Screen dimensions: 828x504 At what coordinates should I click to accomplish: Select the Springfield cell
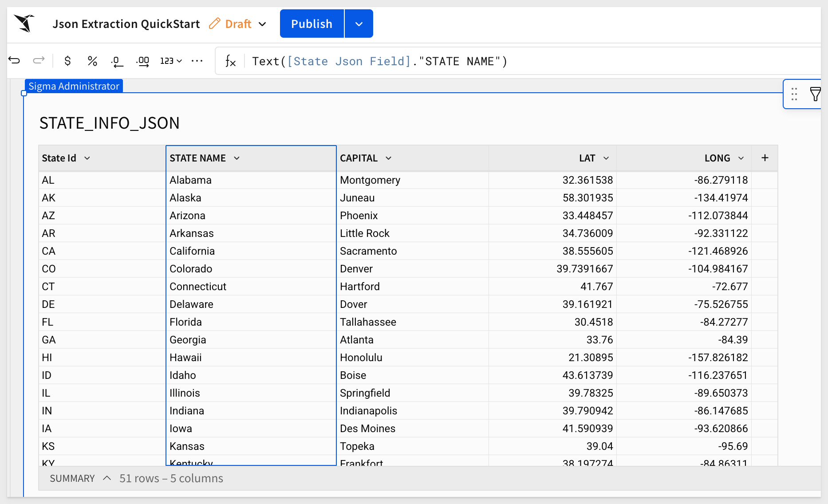412,393
